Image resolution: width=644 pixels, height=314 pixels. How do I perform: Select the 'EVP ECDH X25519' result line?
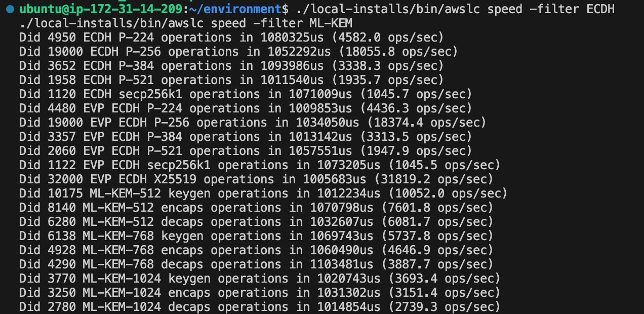coord(256,179)
